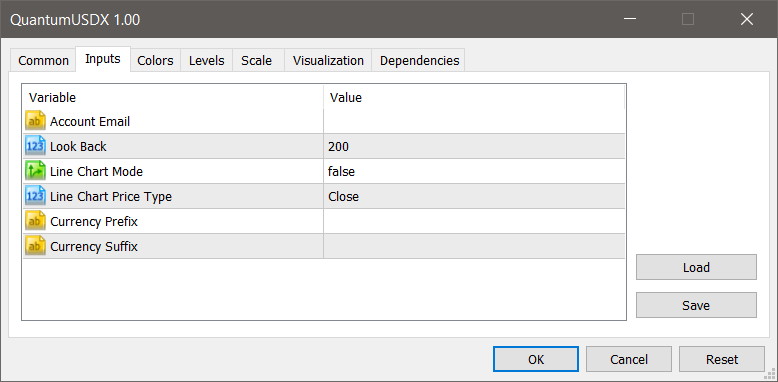The width and height of the screenshot is (778, 382).
Task: Switch to the Visualization tab
Action: pyautogui.click(x=328, y=61)
